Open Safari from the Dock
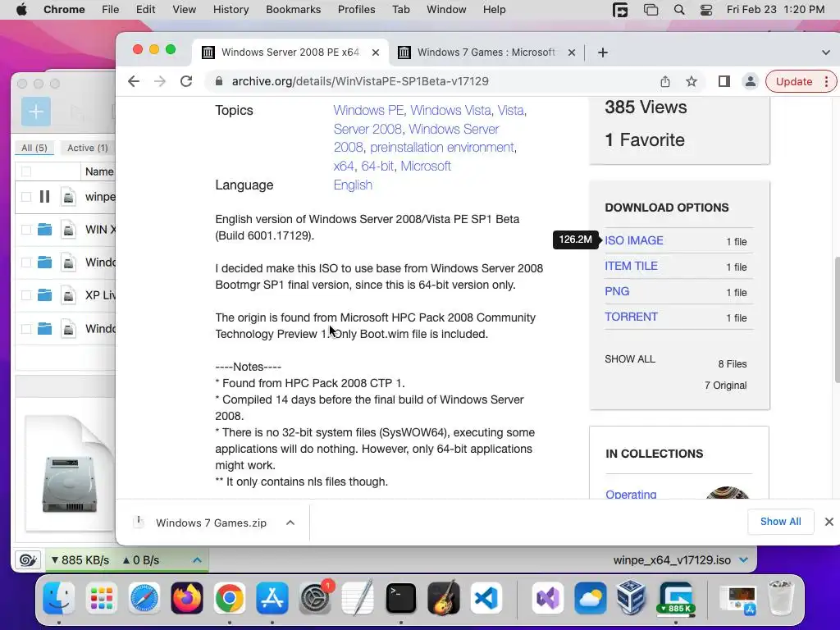 point(144,598)
